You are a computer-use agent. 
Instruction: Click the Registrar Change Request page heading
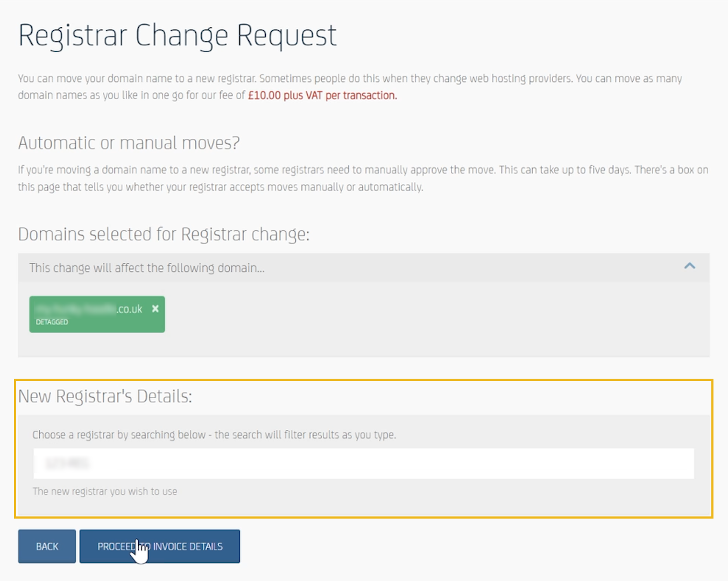[x=178, y=37]
